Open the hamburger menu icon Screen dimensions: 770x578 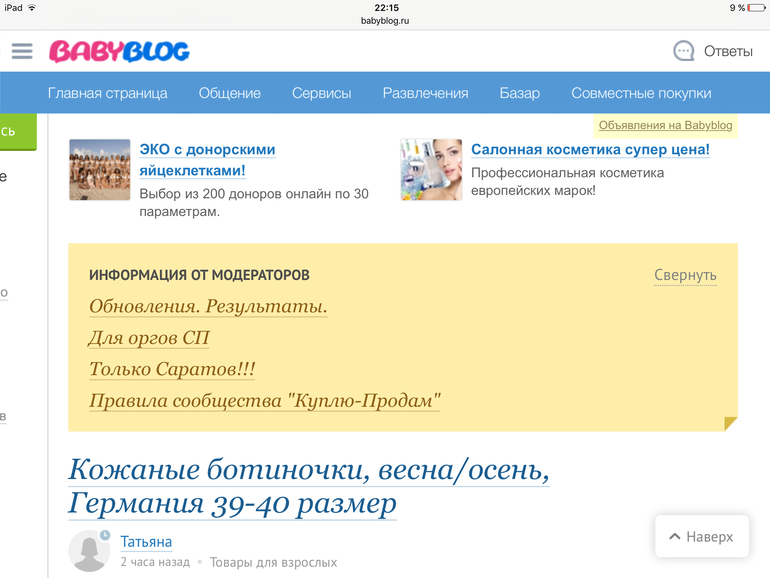click(22, 51)
